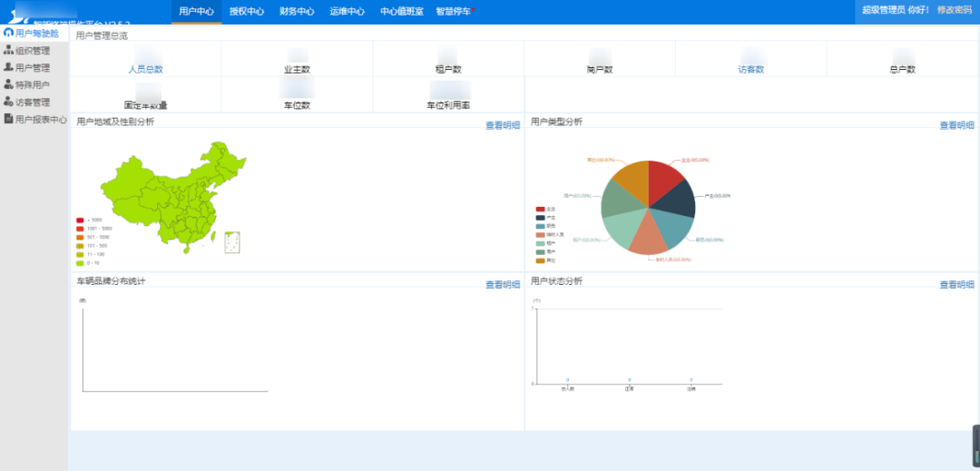Toggle the dark navy pie legend entry

click(541, 218)
